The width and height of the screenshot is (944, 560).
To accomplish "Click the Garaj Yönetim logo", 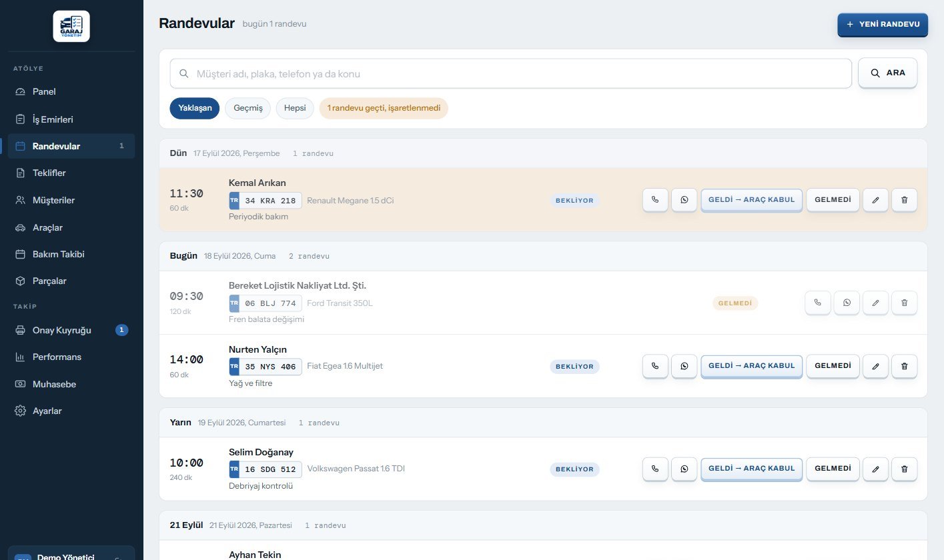I will point(71,26).
